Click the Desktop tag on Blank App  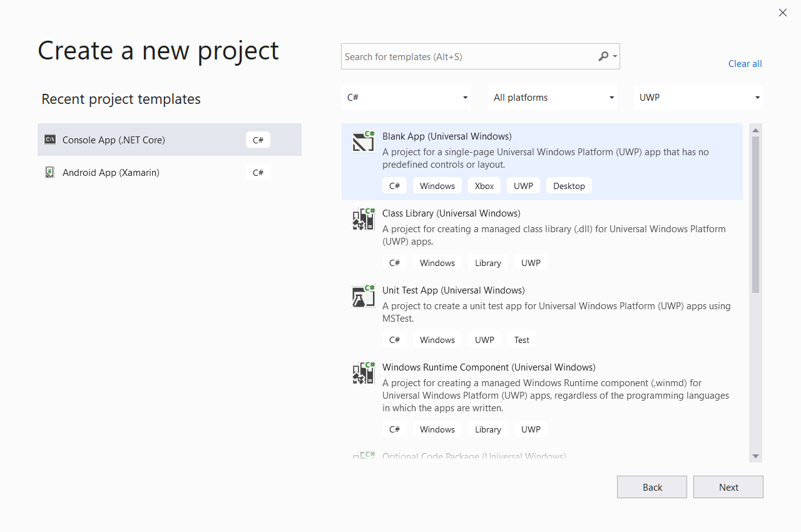point(569,186)
